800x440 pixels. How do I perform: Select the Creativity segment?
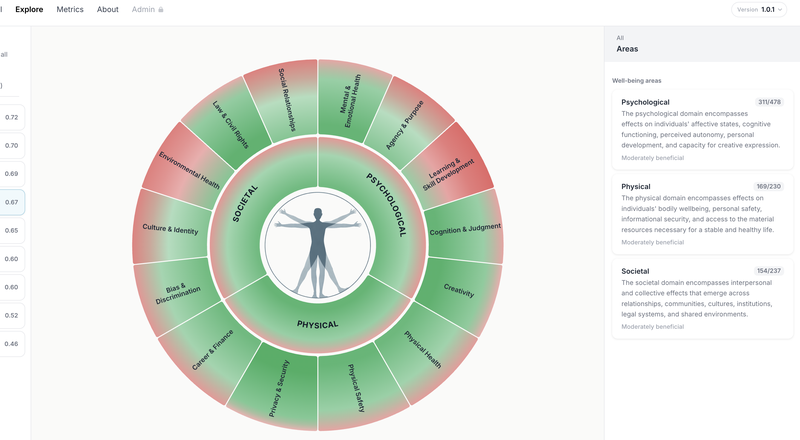(x=459, y=291)
